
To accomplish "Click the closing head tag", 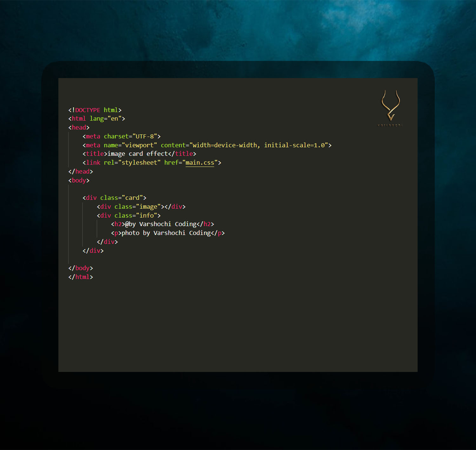I will pyautogui.click(x=80, y=171).
